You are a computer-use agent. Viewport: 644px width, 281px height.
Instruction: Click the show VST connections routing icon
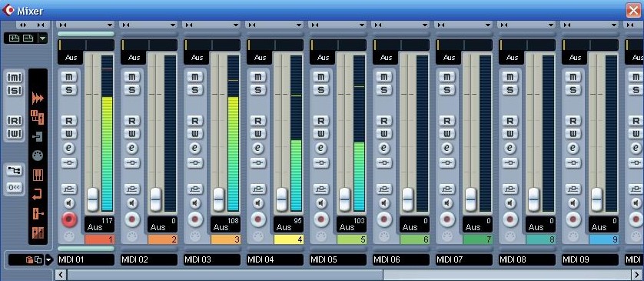[15, 171]
